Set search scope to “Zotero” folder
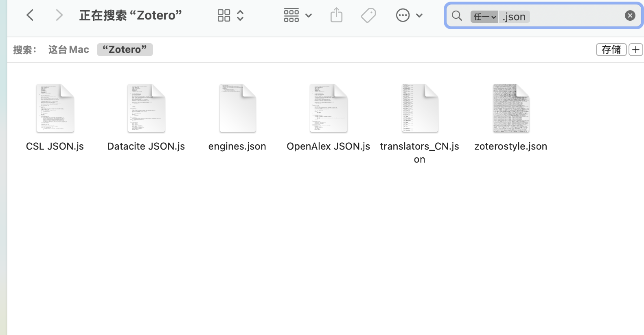 [x=125, y=50]
